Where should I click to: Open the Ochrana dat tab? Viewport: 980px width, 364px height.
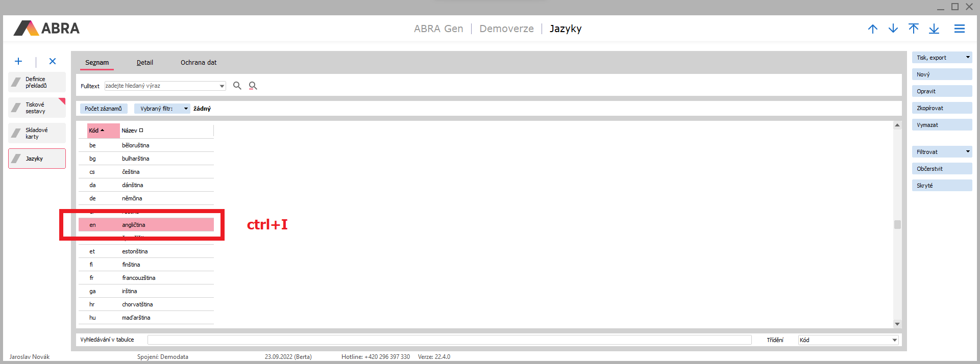pyautogui.click(x=199, y=63)
